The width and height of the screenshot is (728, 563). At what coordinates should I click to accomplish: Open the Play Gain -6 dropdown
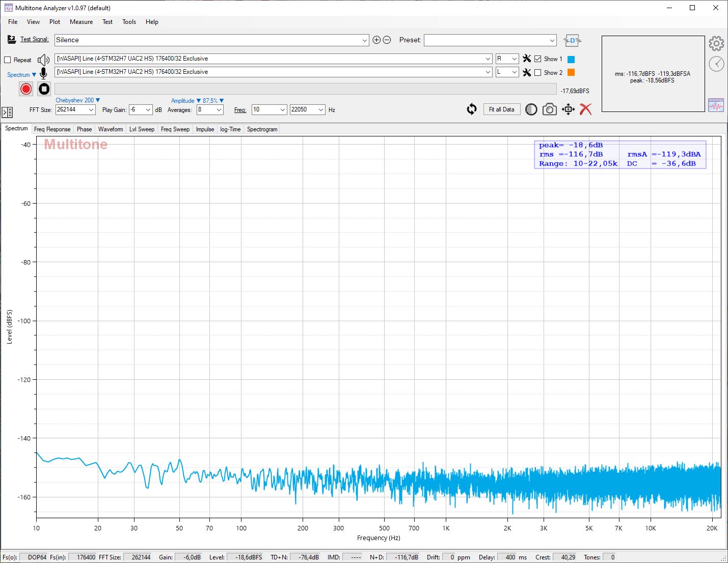pyautogui.click(x=141, y=109)
